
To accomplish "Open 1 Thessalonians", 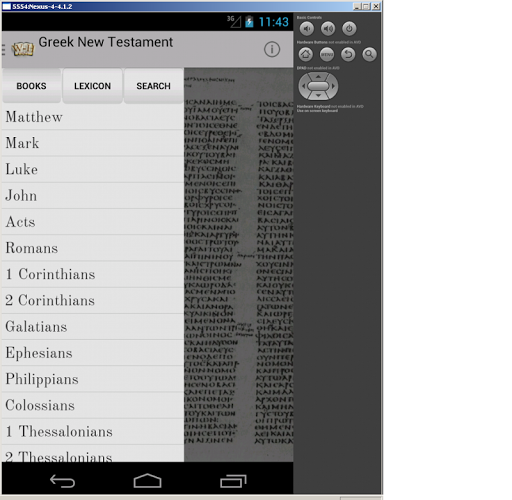I will pyautogui.click(x=93, y=432).
